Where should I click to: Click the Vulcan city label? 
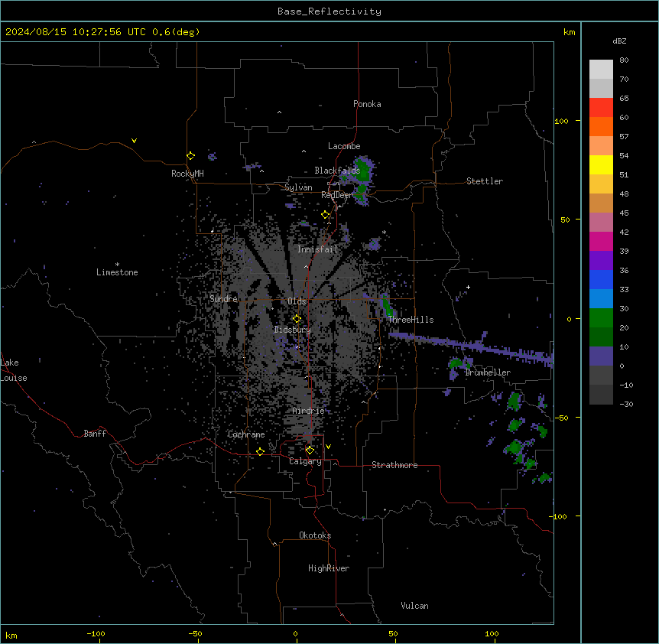click(x=415, y=606)
